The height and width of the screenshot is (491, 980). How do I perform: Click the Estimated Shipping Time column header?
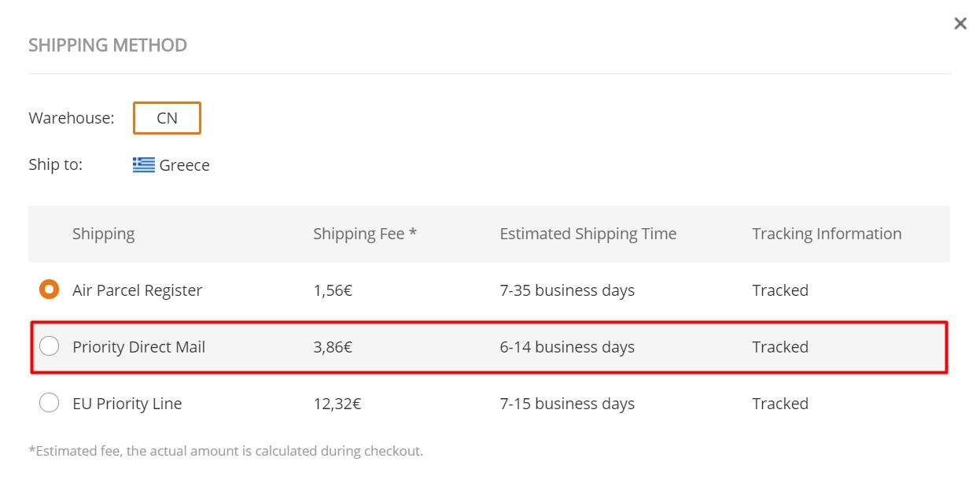tap(588, 234)
